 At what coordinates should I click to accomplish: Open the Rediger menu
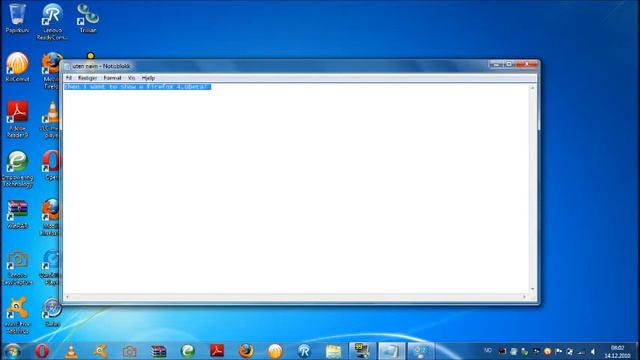point(87,78)
